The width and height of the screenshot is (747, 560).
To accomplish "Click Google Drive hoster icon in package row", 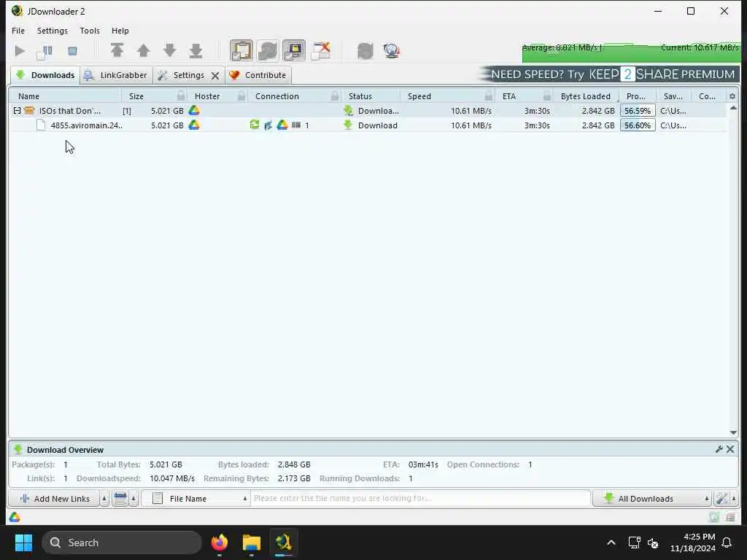I will pyautogui.click(x=194, y=111).
